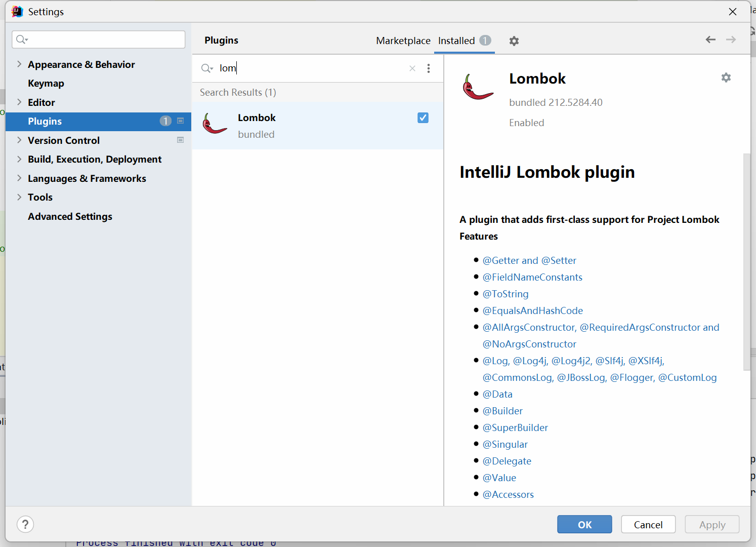Expand the Editor section

pyautogui.click(x=19, y=102)
